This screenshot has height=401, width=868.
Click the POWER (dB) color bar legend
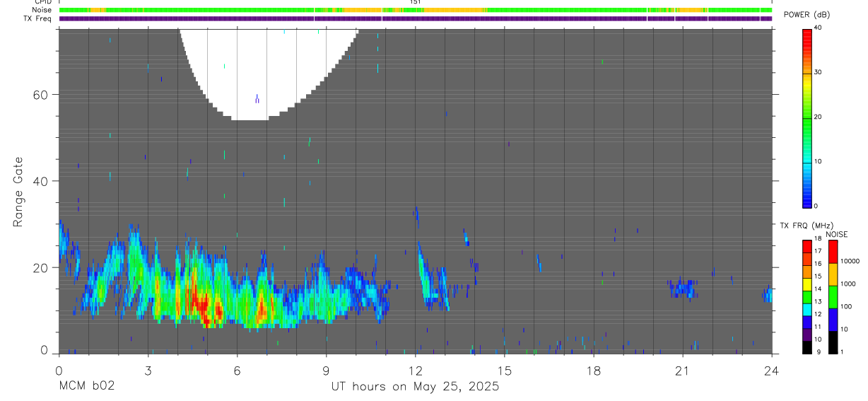[807, 117]
